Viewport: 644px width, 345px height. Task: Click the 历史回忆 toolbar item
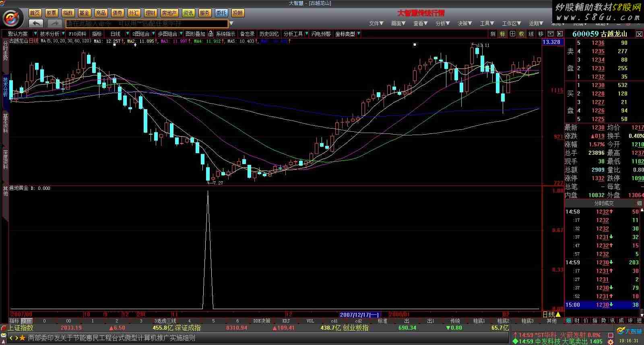pyautogui.click(x=269, y=34)
